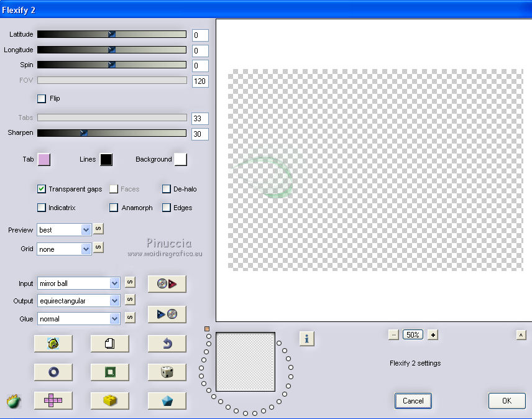Click the Longitude value field

[x=200, y=51]
